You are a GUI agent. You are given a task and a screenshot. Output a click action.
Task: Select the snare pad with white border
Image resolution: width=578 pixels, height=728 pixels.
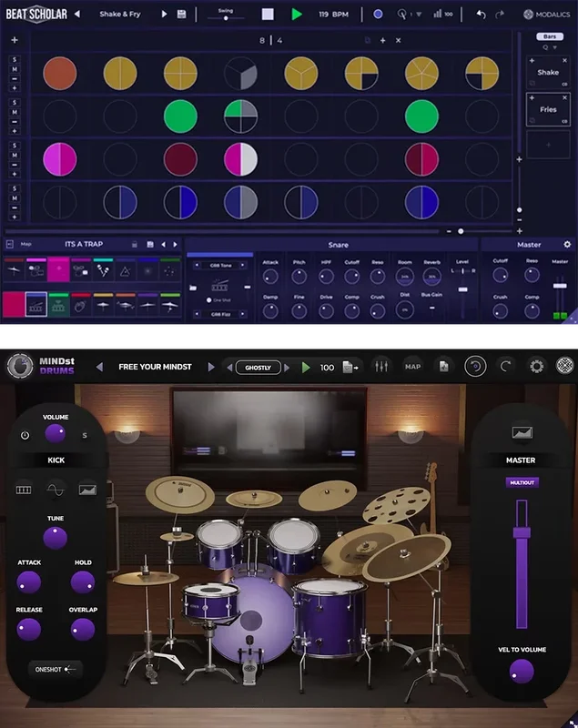coord(35,305)
